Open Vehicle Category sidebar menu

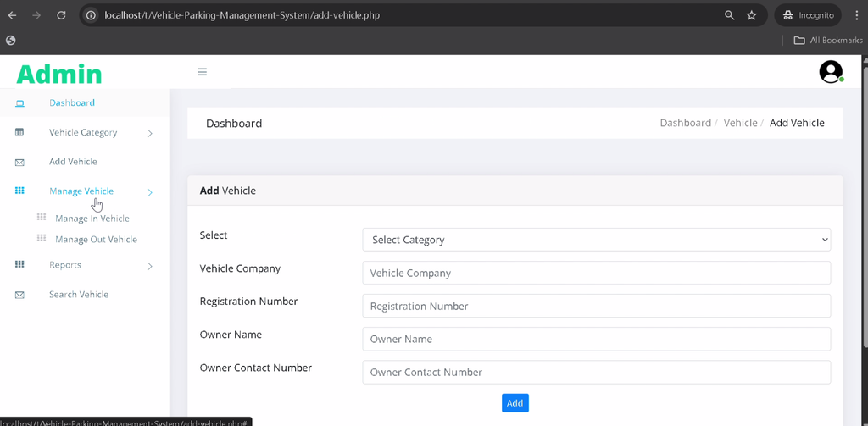(83, 133)
